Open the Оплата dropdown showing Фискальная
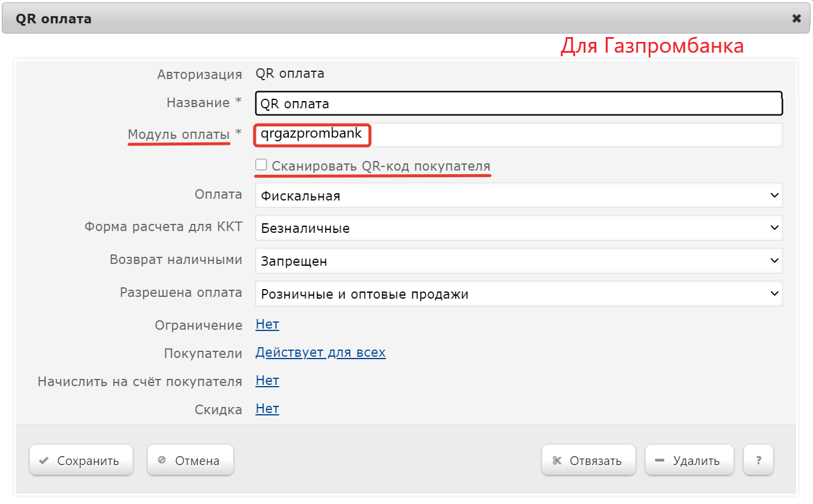Image resolution: width=813 pixels, height=504 pixels. pos(519,195)
